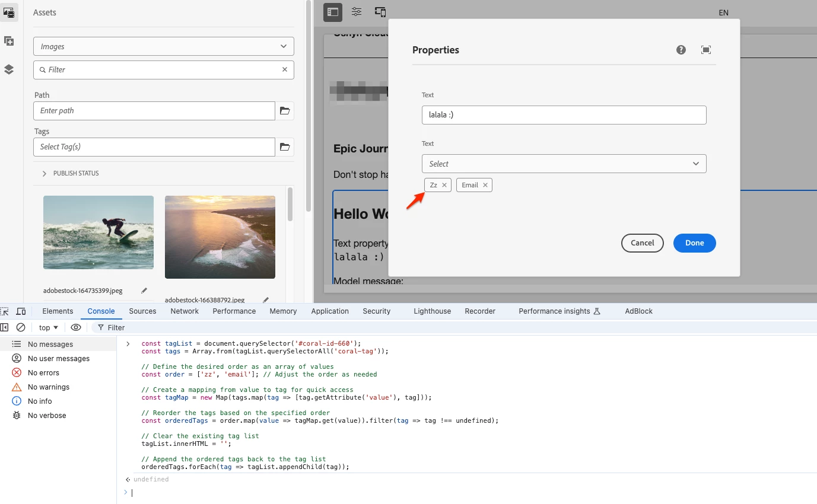Viewport: 817px width, 504px height.
Task: Open the Select dropdown in Properties
Action: click(x=564, y=164)
